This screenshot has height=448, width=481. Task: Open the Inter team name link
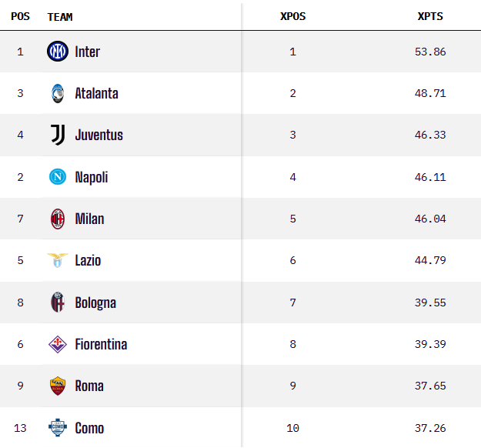[x=88, y=52]
